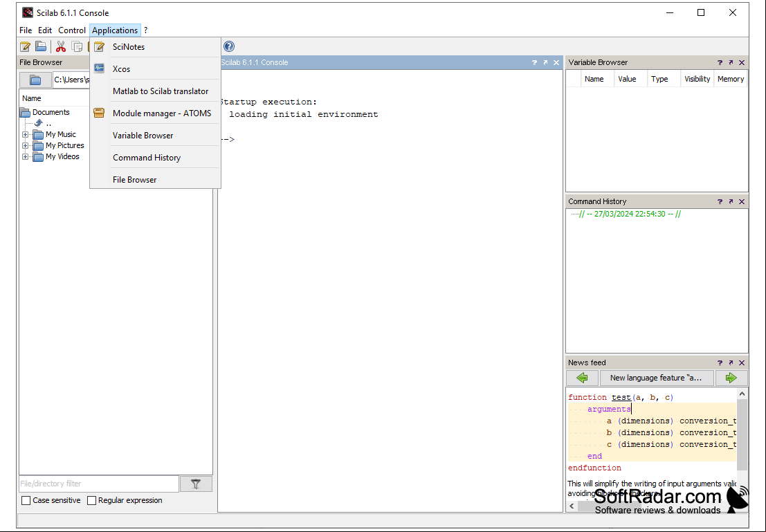766x532 pixels.
Task: Open help browser via blue question icon
Action: [x=228, y=46]
